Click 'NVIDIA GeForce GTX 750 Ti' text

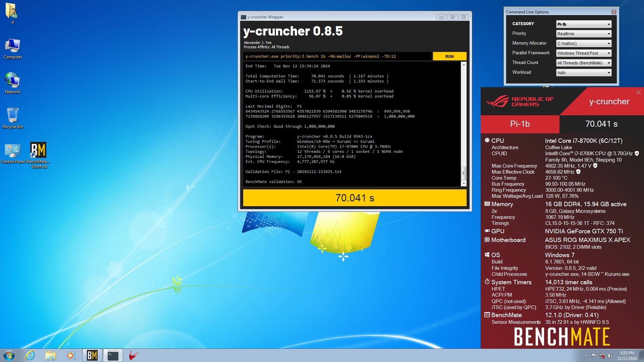[x=584, y=231]
